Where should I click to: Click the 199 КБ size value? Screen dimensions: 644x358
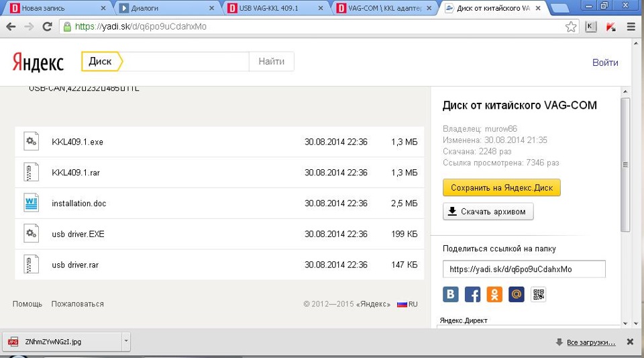[x=404, y=234]
